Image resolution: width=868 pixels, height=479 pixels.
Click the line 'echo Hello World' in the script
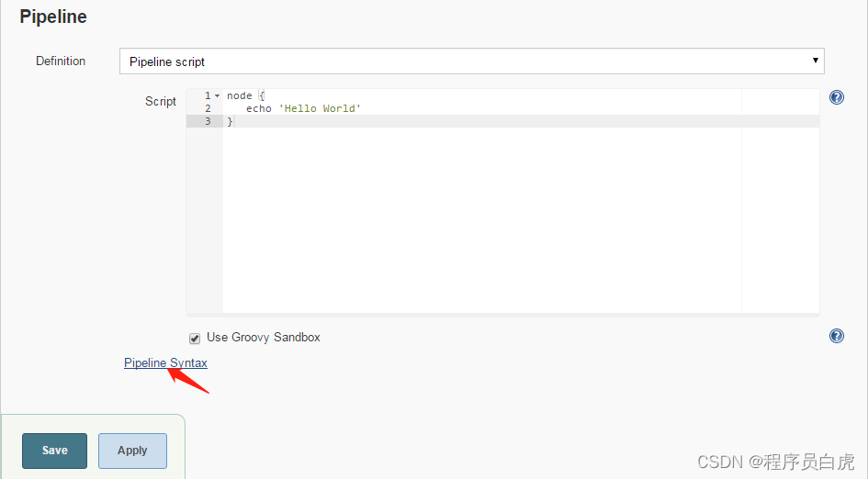tap(303, 108)
